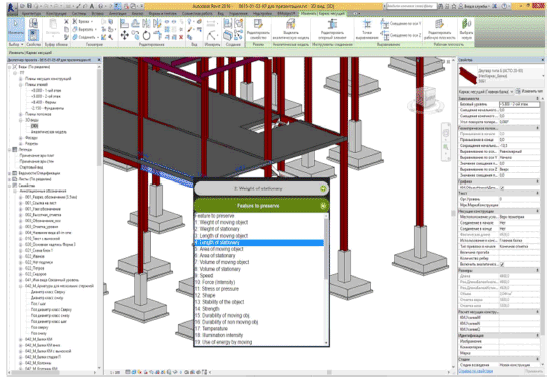Select '9: Speed' in the feature list
Viewport: 549px width, 380px height.
259,276
